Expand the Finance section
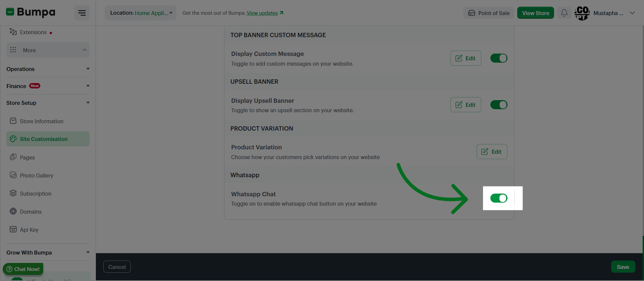The width and height of the screenshot is (644, 281). 48,86
